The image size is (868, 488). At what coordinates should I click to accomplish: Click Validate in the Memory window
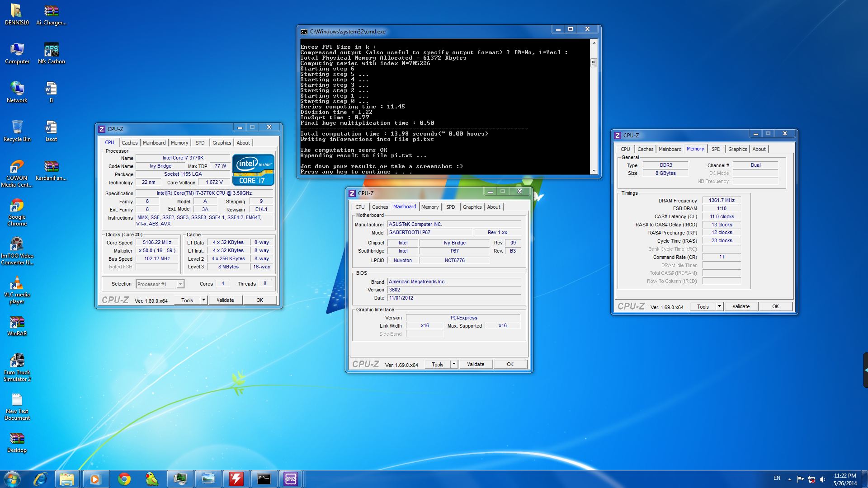[741, 306]
